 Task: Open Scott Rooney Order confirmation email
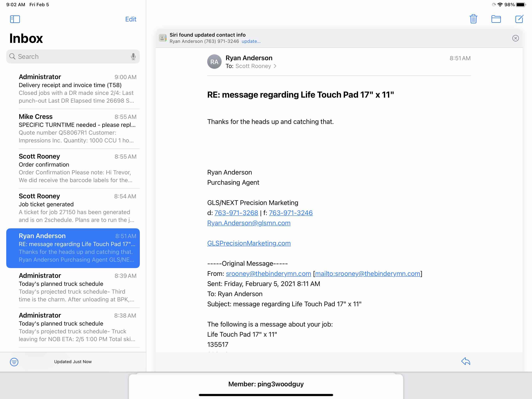pyautogui.click(x=77, y=168)
